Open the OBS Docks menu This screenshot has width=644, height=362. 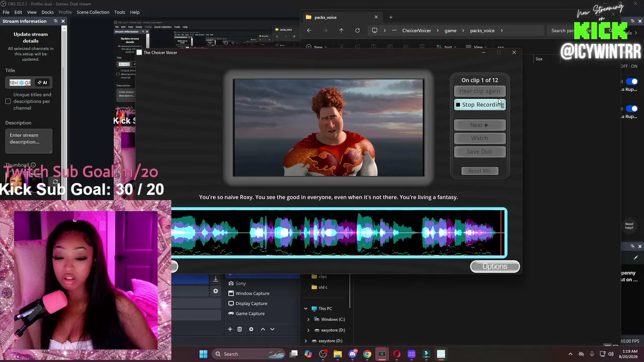[47, 12]
